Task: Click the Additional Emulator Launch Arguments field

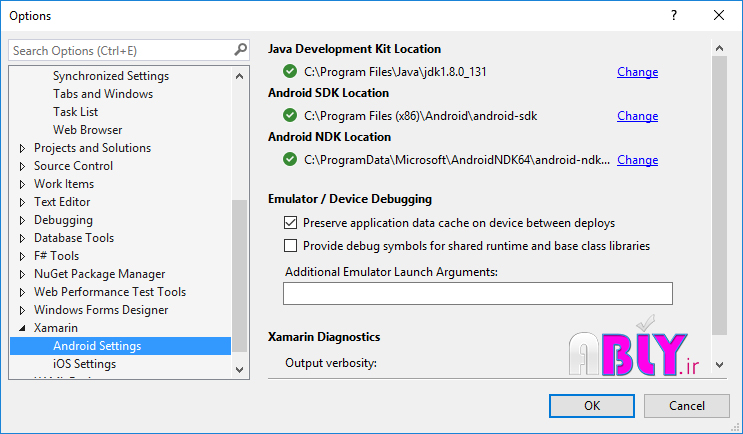Action: tap(478, 293)
